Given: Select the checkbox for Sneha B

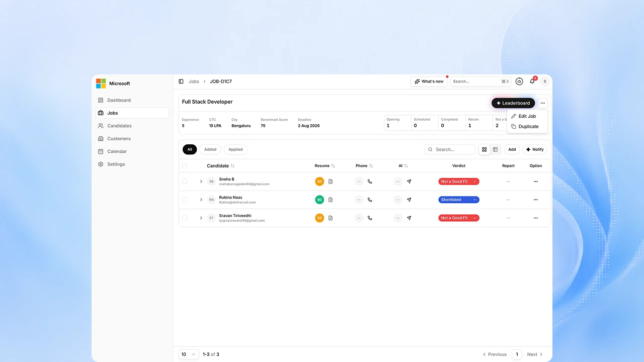Looking at the screenshot, I should tap(185, 182).
